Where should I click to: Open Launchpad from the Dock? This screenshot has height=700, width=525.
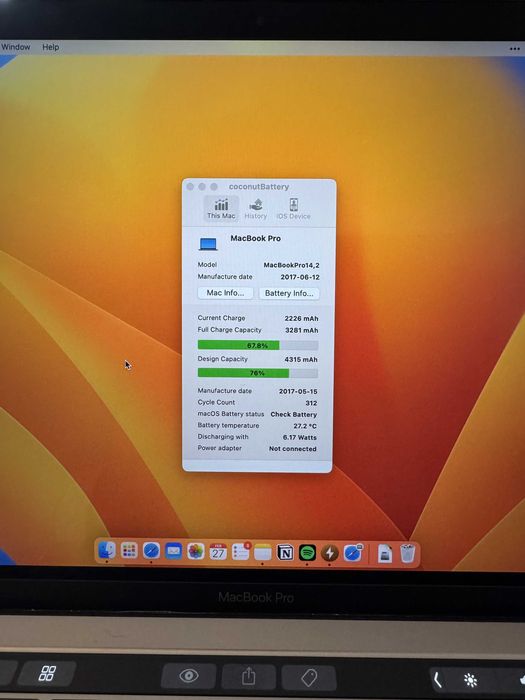tap(129, 551)
